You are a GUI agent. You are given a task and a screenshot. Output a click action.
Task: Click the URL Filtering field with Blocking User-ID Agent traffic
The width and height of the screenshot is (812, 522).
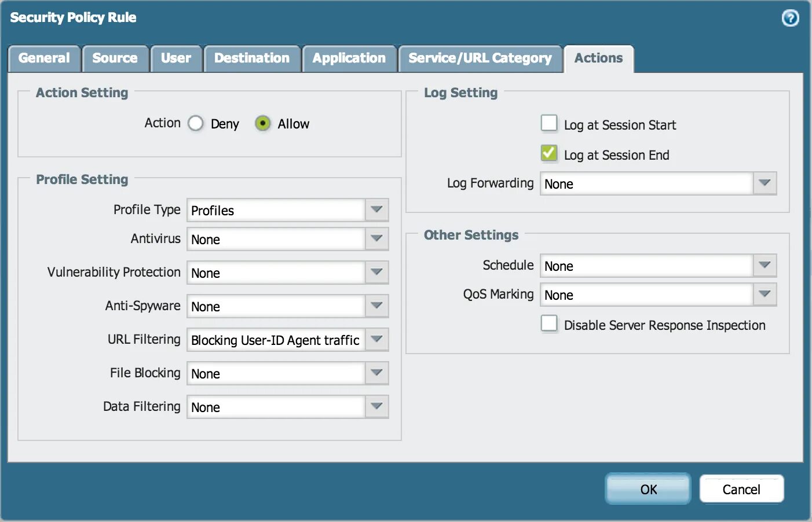(276, 340)
